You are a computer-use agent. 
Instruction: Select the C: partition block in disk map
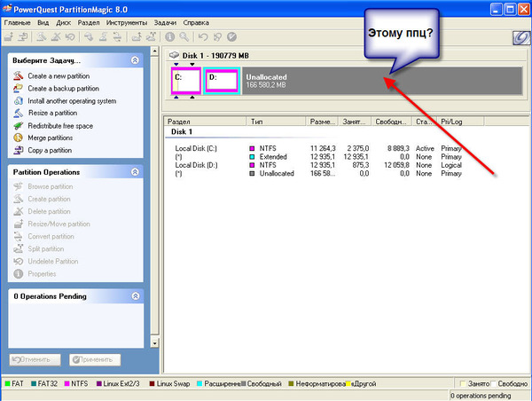click(186, 81)
